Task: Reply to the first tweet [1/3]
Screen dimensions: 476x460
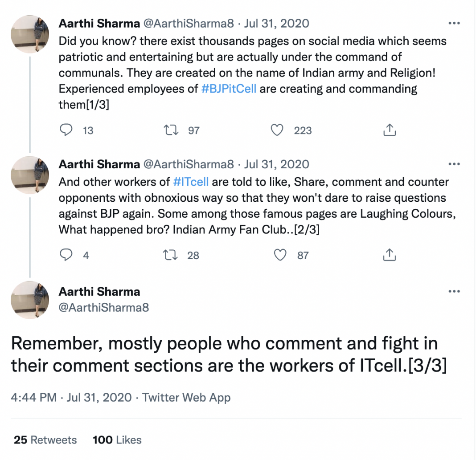Action: (x=66, y=130)
